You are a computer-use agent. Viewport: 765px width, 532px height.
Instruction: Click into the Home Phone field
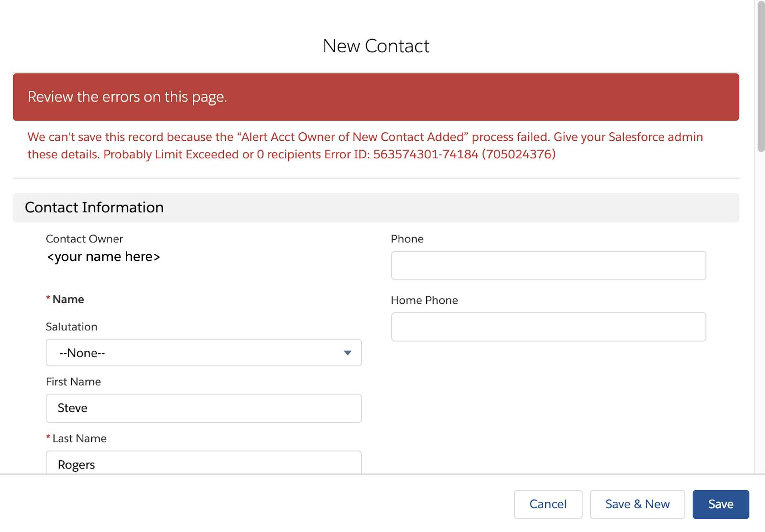(x=548, y=327)
